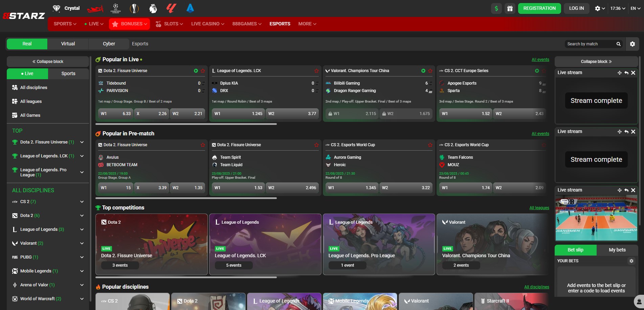Open the Serie A blue icon
Screen dimensions: 644x310
(x=190, y=8)
